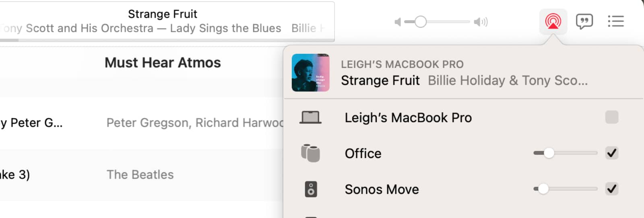Enable Leigh's MacBook Pro output checkbox

pyautogui.click(x=612, y=117)
